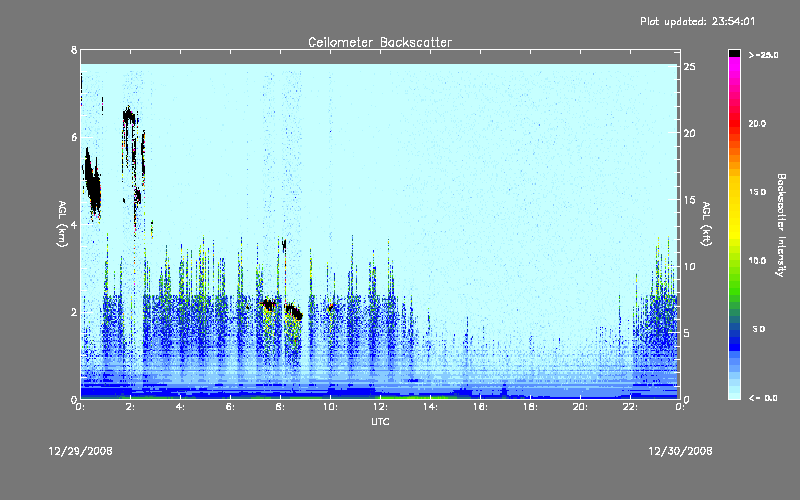Select the "14:" UTC tick label
800x500 pixels.
click(430, 407)
